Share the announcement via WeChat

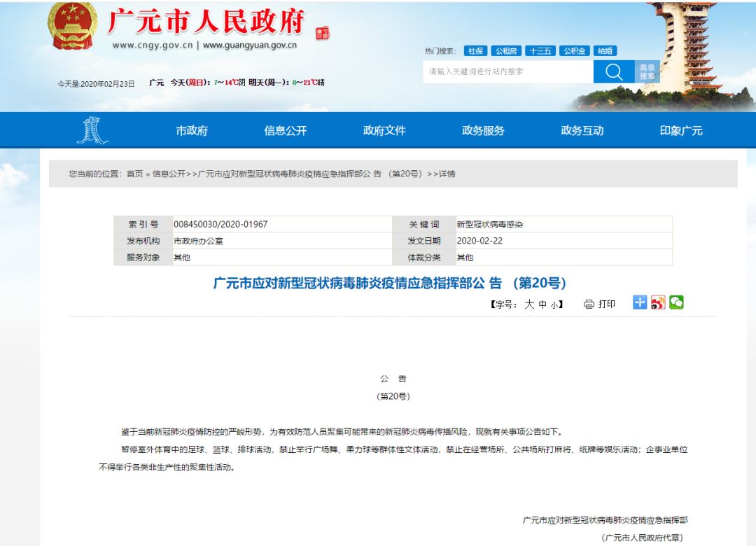pos(675,303)
